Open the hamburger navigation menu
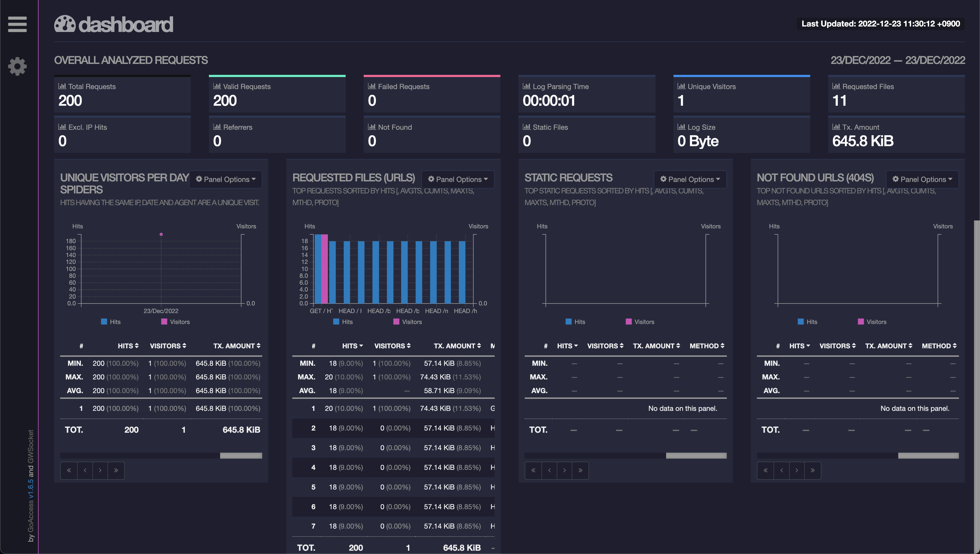This screenshot has width=980, height=554. [x=17, y=24]
